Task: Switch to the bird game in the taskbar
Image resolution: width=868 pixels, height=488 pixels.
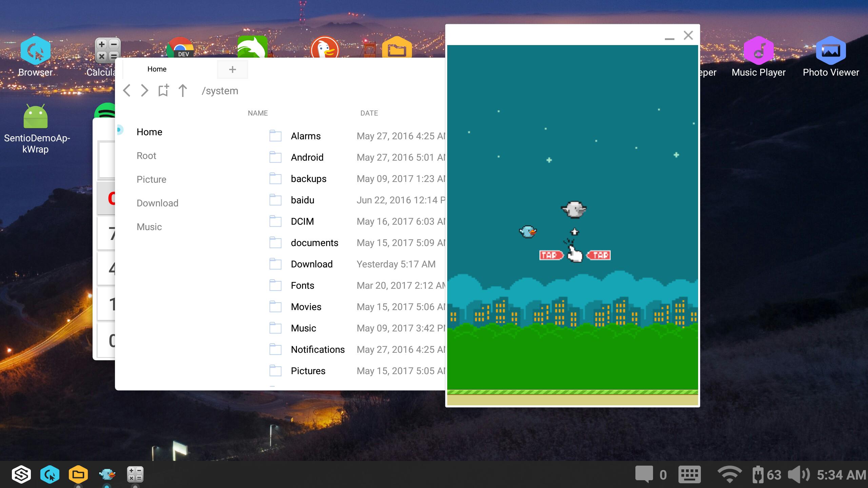Action: click(107, 474)
